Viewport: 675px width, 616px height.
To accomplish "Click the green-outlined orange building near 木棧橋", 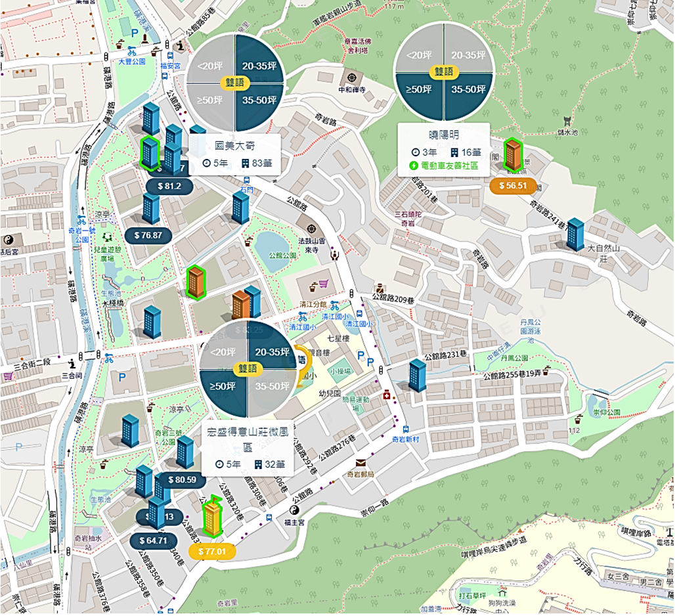I will [196, 282].
